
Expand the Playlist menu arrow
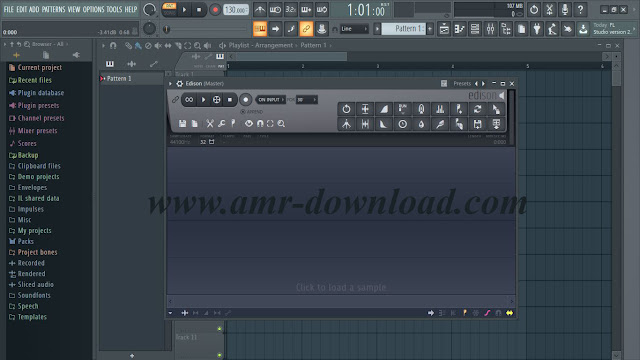click(x=103, y=45)
